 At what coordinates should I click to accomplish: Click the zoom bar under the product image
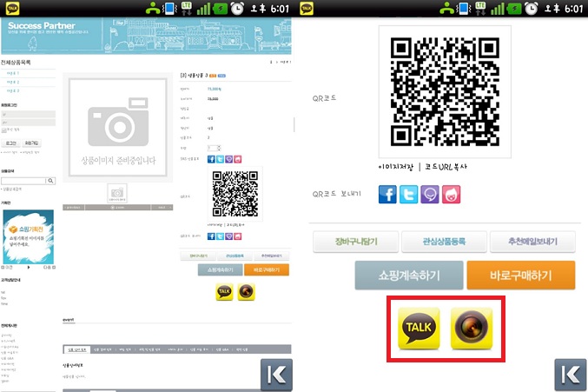pyautogui.click(x=118, y=208)
